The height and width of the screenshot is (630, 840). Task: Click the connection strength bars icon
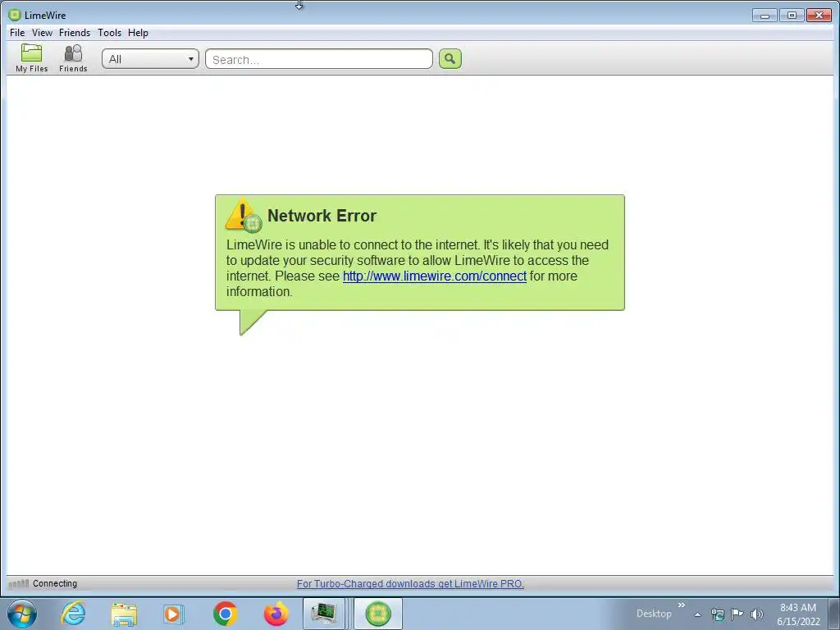[19, 583]
